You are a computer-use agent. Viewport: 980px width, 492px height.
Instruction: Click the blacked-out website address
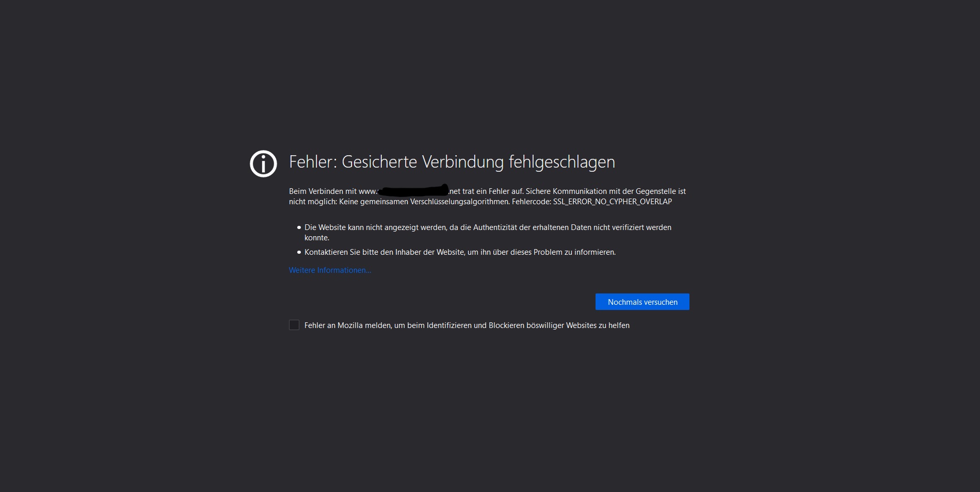click(412, 190)
